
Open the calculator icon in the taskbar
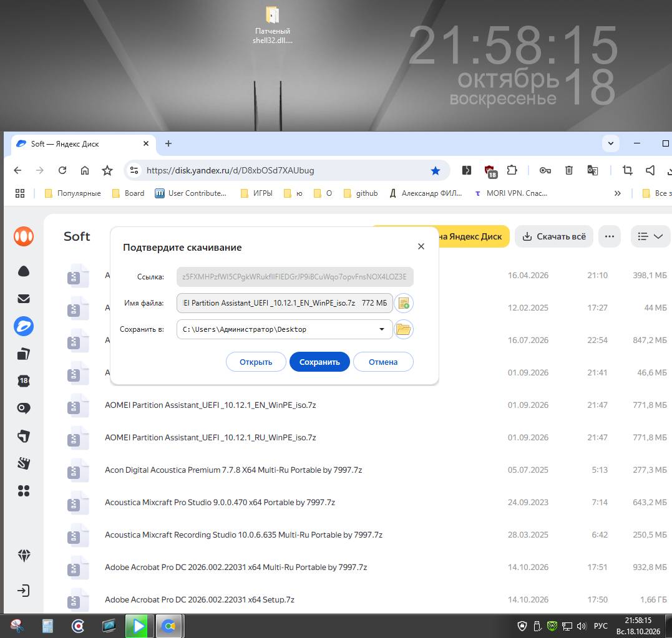click(47, 626)
